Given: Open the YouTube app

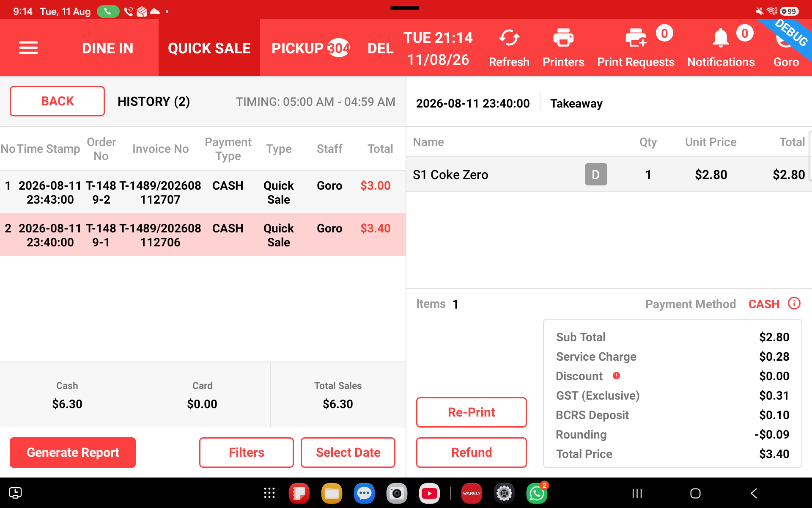Looking at the screenshot, I should point(429,493).
